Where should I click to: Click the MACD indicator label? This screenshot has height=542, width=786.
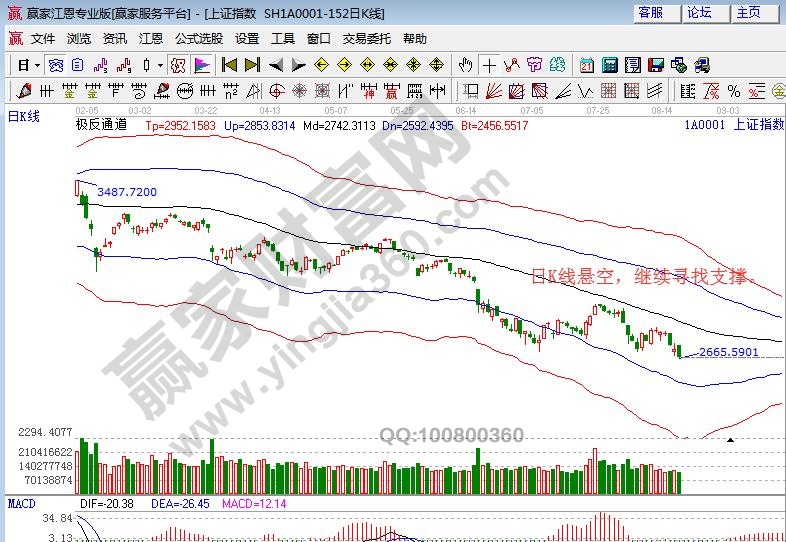click(x=22, y=503)
